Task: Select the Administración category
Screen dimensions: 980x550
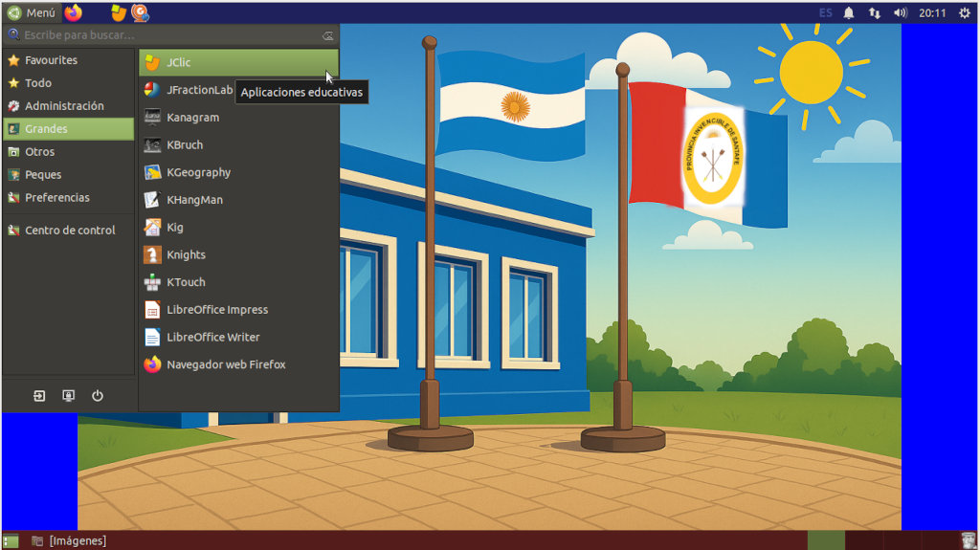Action: [x=63, y=106]
